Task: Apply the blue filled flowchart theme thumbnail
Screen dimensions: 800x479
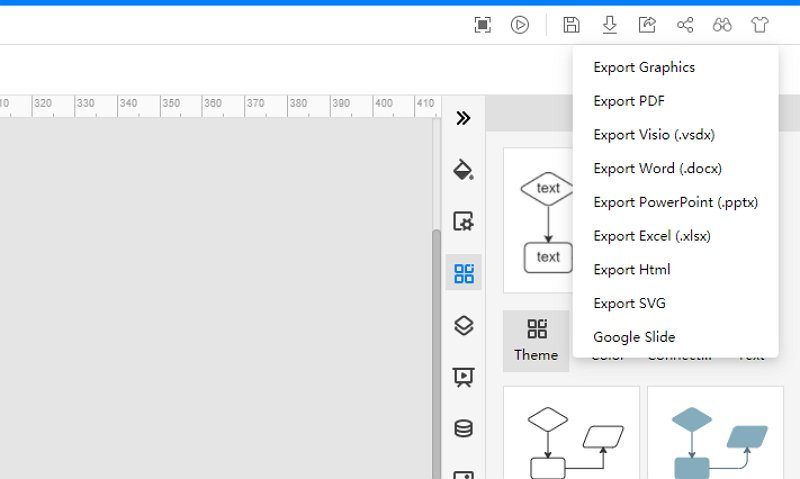Action: tap(715, 433)
